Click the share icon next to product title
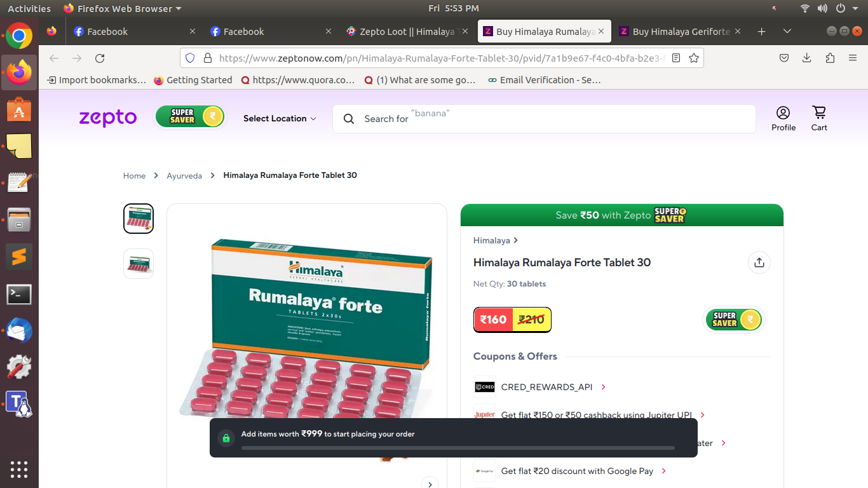The width and height of the screenshot is (868, 488). click(x=759, y=262)
